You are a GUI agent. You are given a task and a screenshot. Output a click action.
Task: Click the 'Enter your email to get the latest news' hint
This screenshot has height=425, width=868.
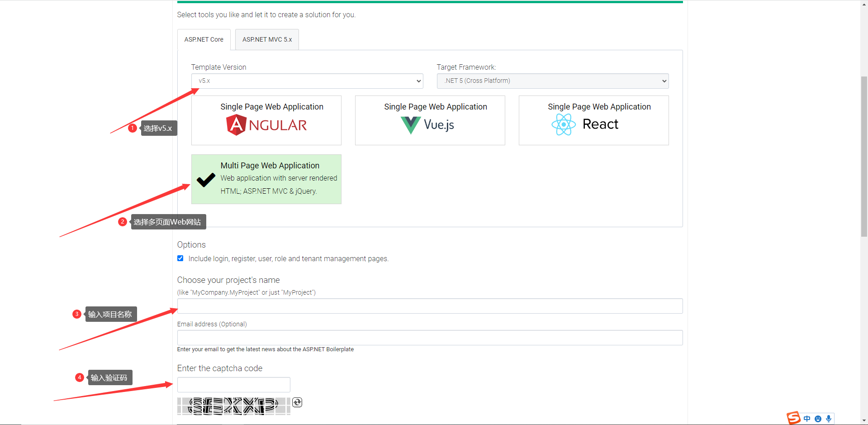(266, 349)
